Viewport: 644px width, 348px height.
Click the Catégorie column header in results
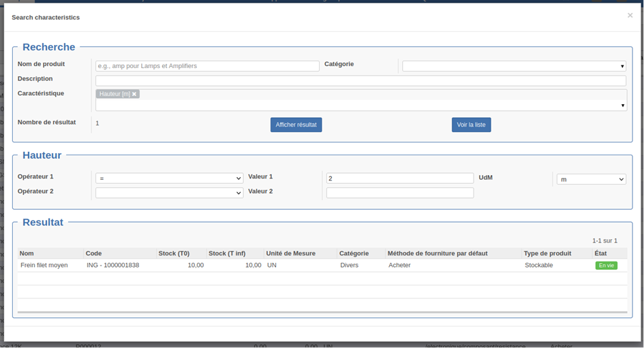click(x=354, y=253)
